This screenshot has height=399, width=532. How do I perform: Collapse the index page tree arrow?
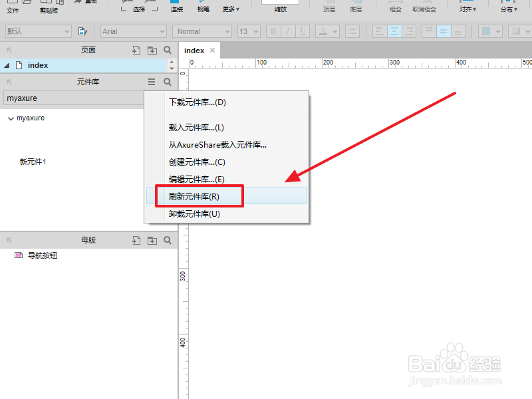[x=7, y=65]
